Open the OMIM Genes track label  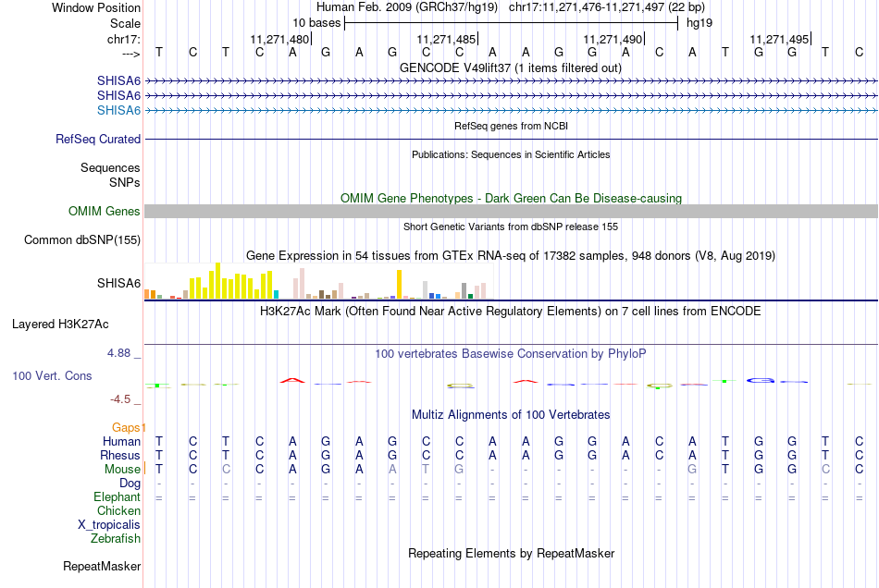(x=104, y=211)
